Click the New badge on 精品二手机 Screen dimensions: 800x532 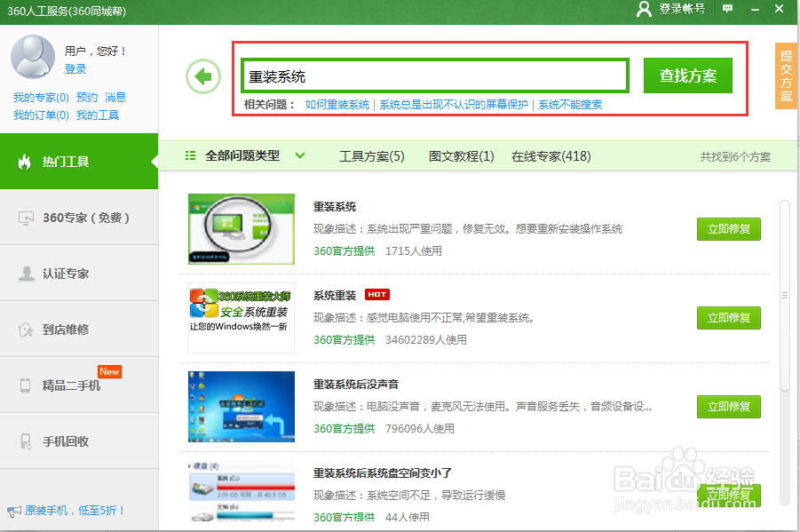(110, 371)
